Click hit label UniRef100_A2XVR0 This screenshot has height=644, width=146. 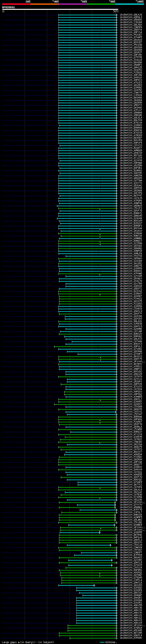coord(131,560)
